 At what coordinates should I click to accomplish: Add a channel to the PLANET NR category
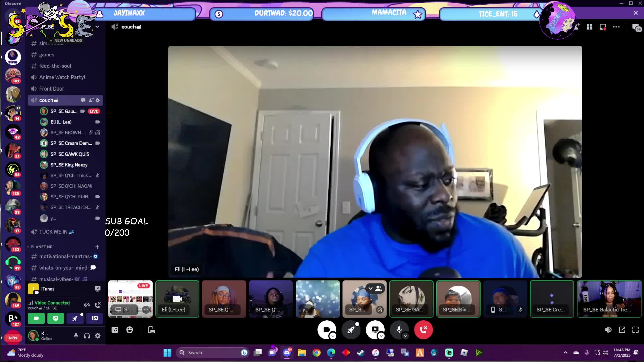(x=97, y=247)
